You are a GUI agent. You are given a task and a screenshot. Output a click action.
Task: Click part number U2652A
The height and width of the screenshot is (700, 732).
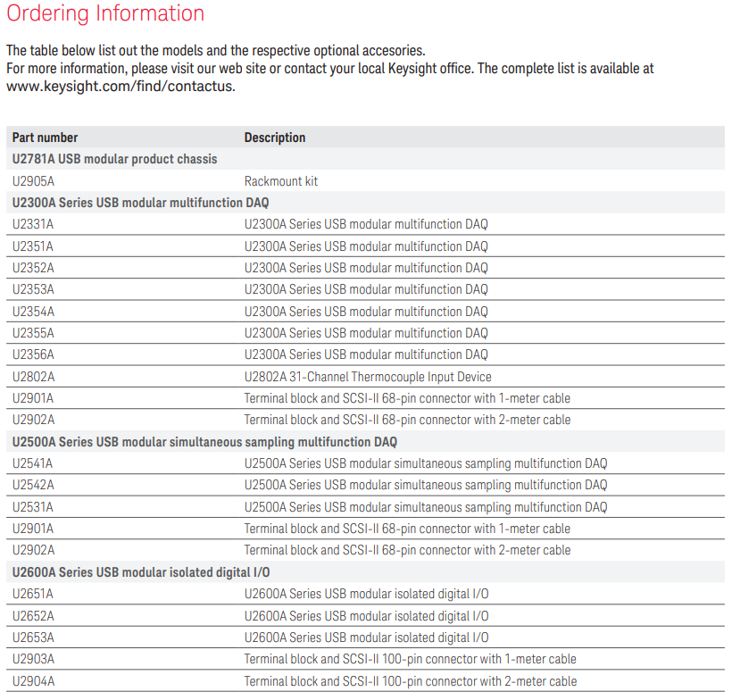point(33,616)
